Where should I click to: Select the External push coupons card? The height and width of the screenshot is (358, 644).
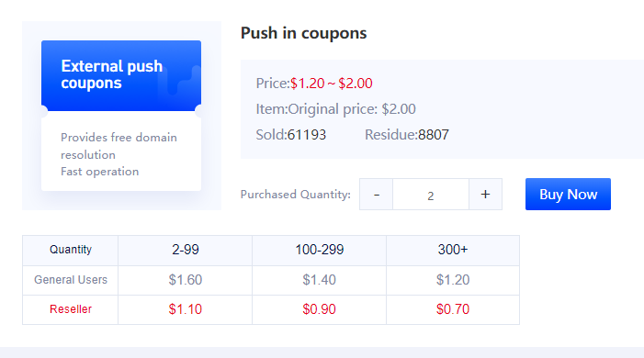(x=121, y=116)
